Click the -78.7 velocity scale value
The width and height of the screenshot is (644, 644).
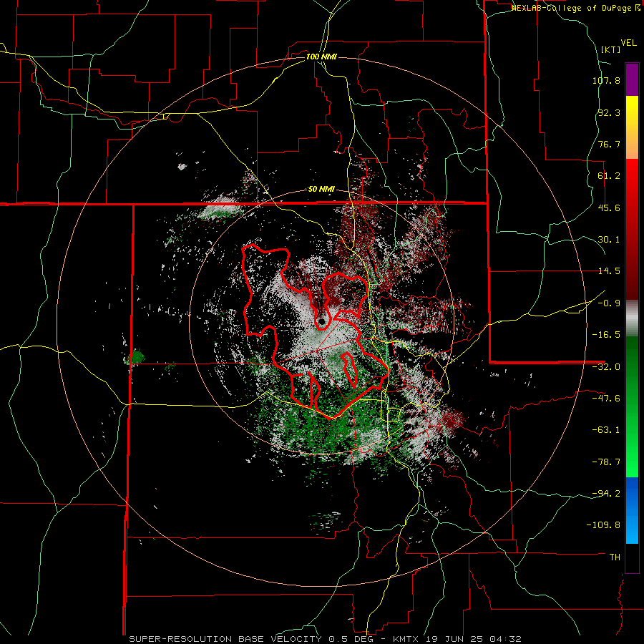(606, 462)
